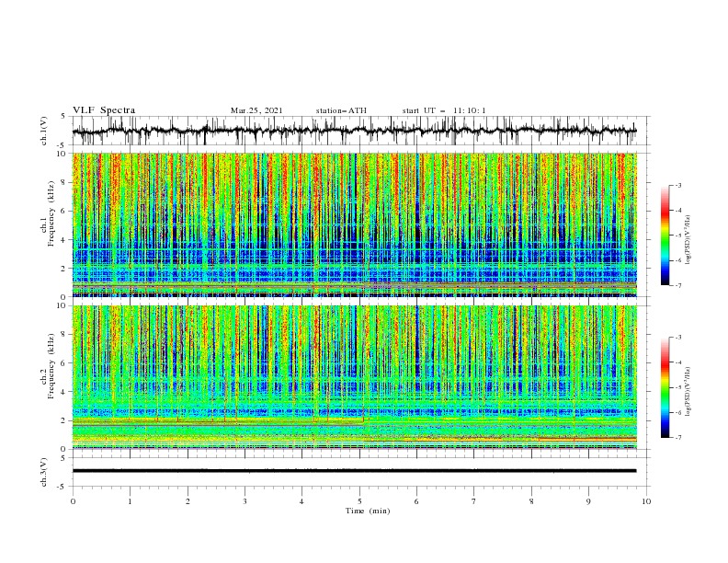This screenshot has width=728, height=563.
Task: Click the '8' minute tick on the time axis
Action: 531,501
